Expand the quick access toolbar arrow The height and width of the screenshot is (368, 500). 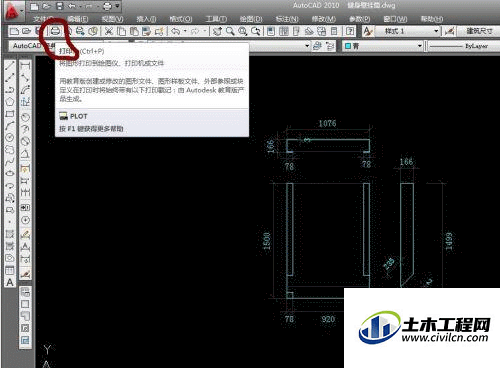pyautogui.click(x=117, y=6)
